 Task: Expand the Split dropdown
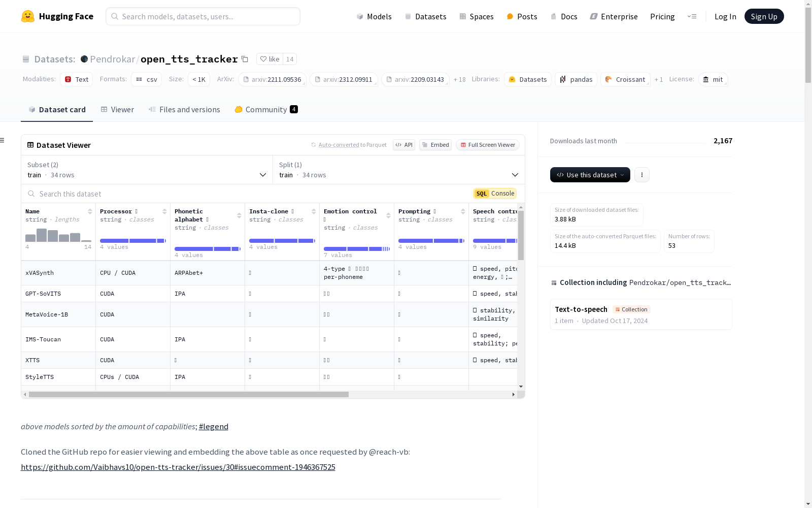click(399, 170)
